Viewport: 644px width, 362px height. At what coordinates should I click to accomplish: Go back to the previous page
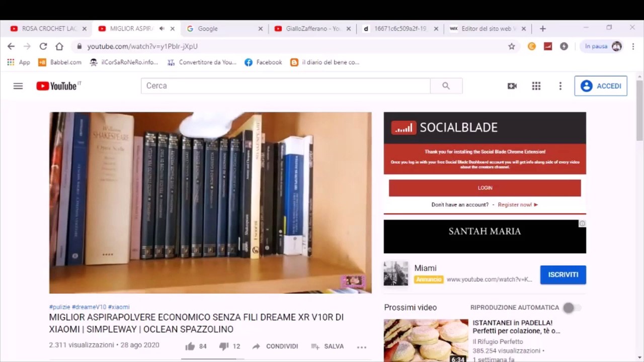pos(11,46)
